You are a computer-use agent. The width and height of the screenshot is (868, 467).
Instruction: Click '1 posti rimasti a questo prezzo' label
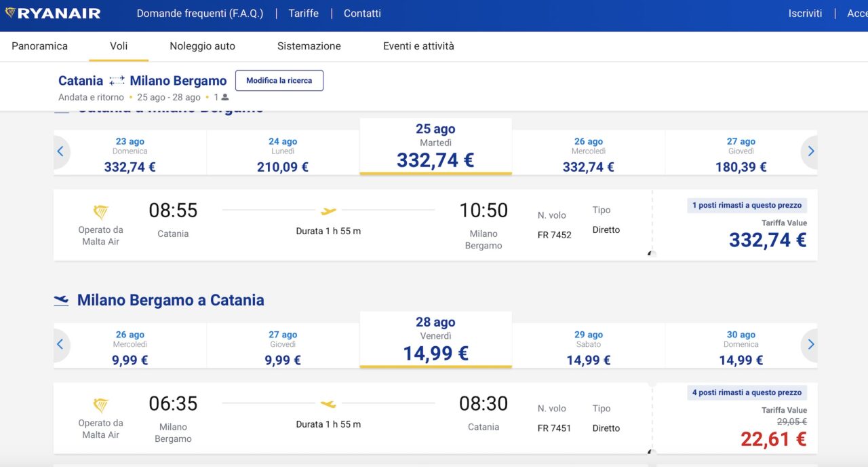click(x=747, y=205)
